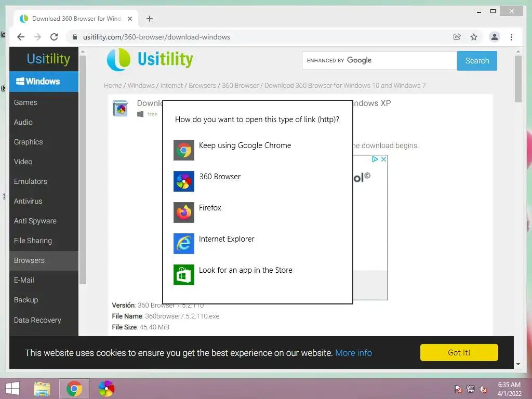Click 360 Browser in the breadcrumb

[240, 86]
